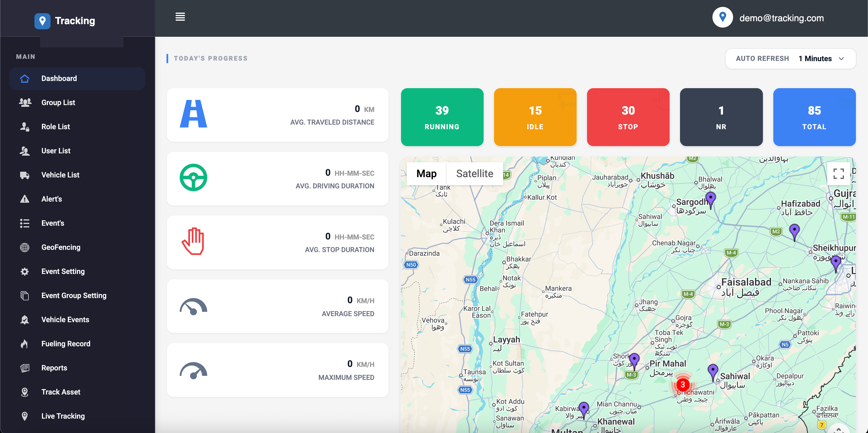
Task: Click the green 39 Running card
Action: click(x=442, y=117)
